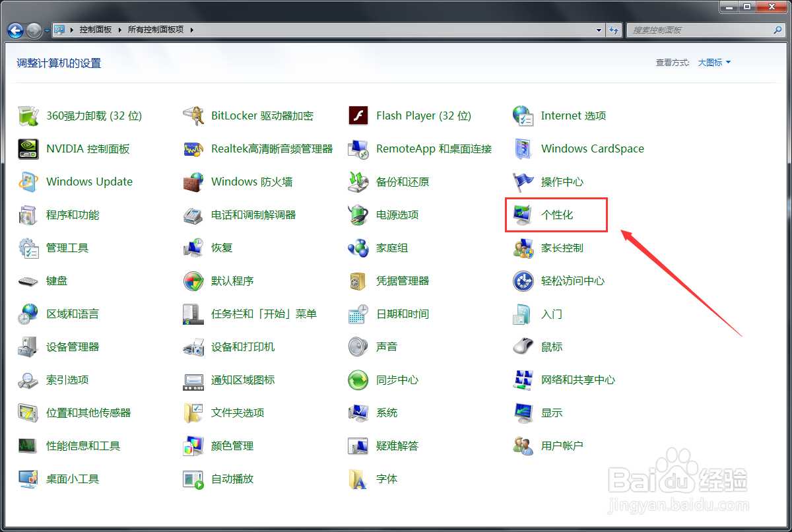Expand the arrow after 所有控制面板项 breadcrumb

pos(192,30)
